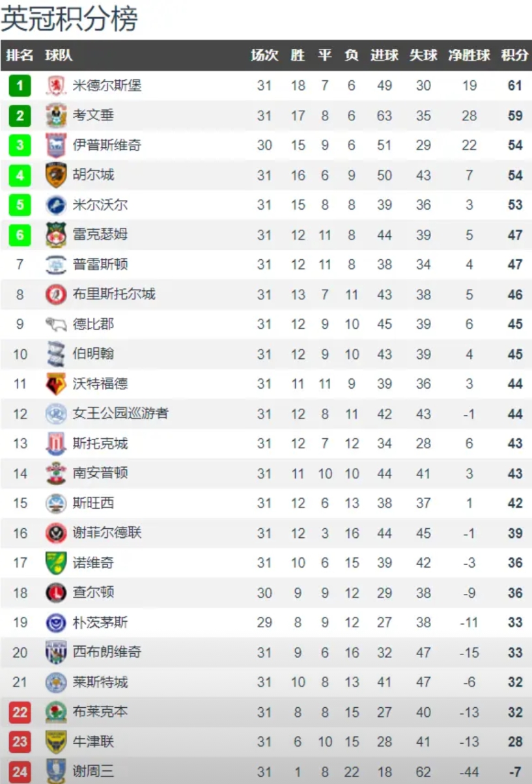Click the 胡尔城 tiger crest
Image resolution: width=532 pixels, height=784 pixels.
[x=57, y=175]
